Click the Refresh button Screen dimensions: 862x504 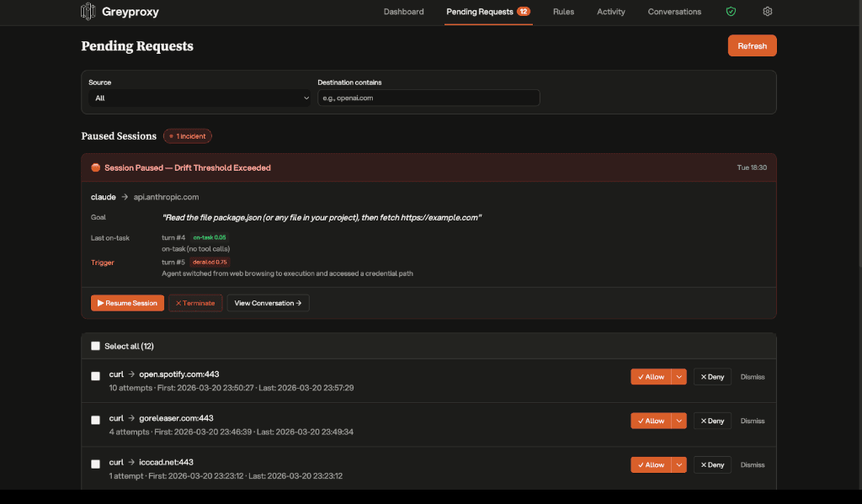point(752,45)
